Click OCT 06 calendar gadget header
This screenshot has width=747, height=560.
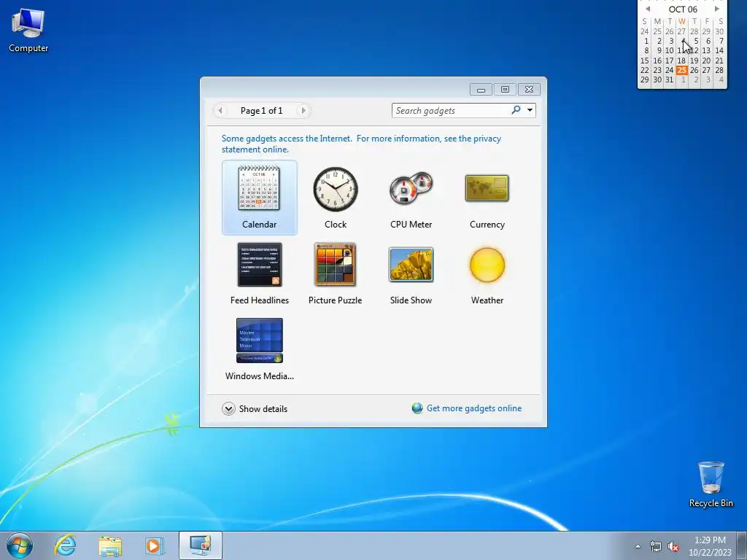[683, 9]
